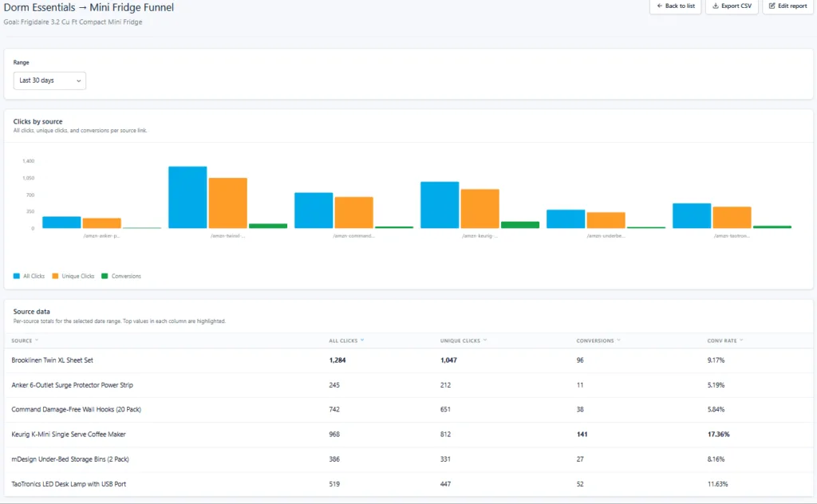Toggle the blue All Clicks legend swatch

click(x=17, y=276)
